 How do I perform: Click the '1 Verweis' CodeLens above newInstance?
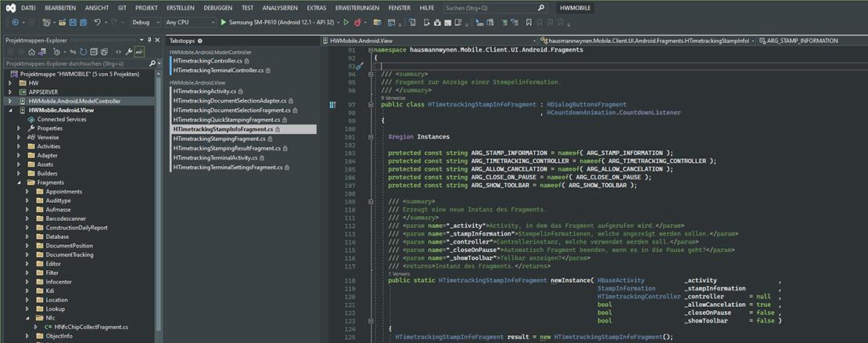[397, 274]
